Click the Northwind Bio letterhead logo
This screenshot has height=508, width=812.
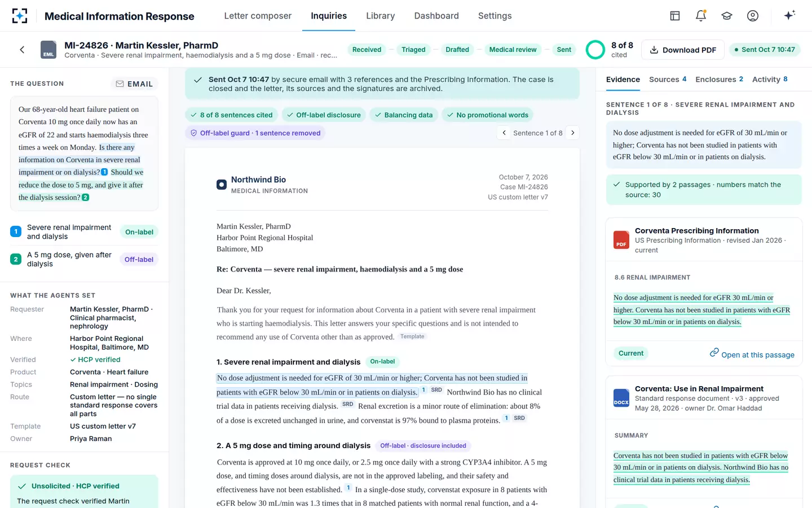pyautogui.click(x=222, y=185)
